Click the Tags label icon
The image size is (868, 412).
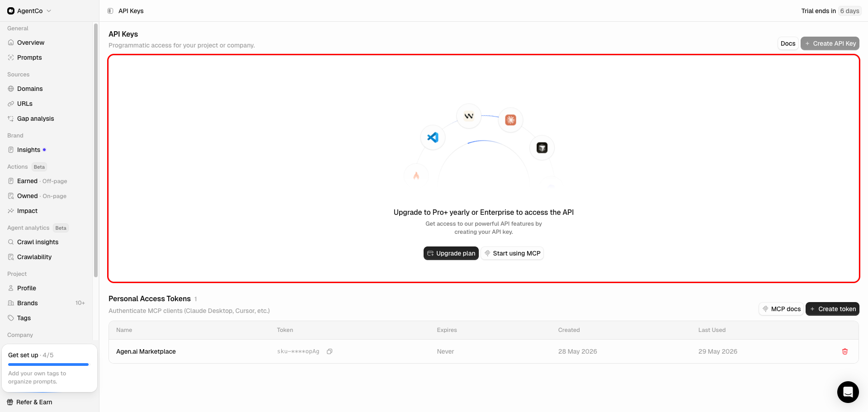coord(11,318)
